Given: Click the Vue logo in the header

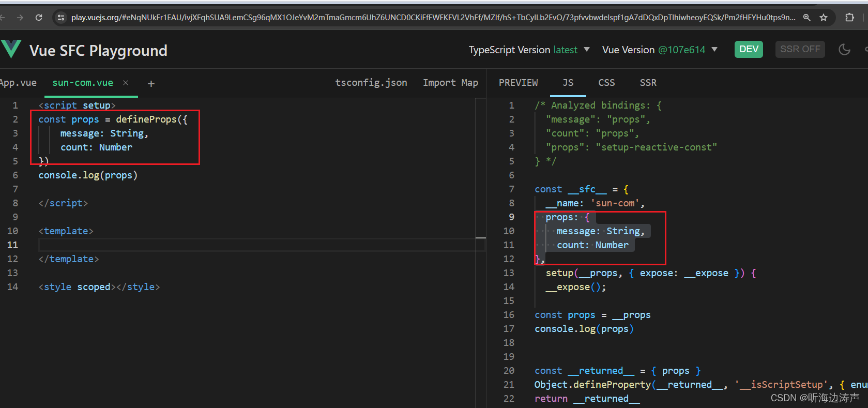Looking at the screenshot, I should [10, 50].
